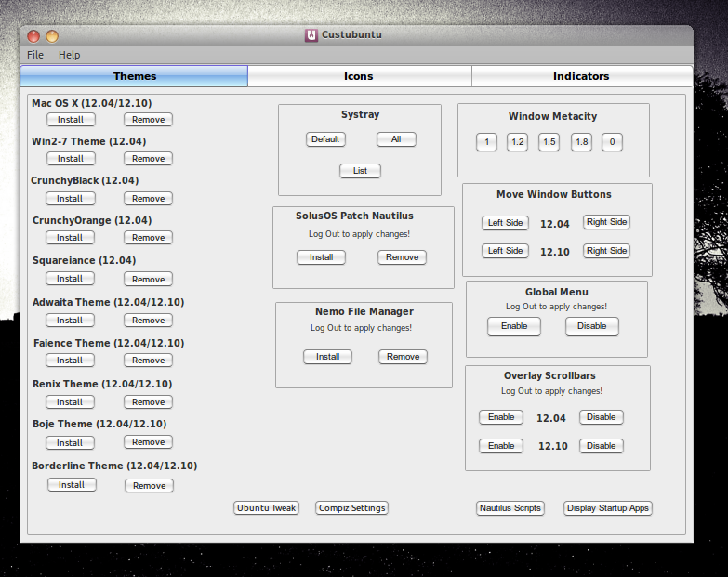Install the Borderline Theme
This screenshot has width=728, height=577.
[72, 485]
